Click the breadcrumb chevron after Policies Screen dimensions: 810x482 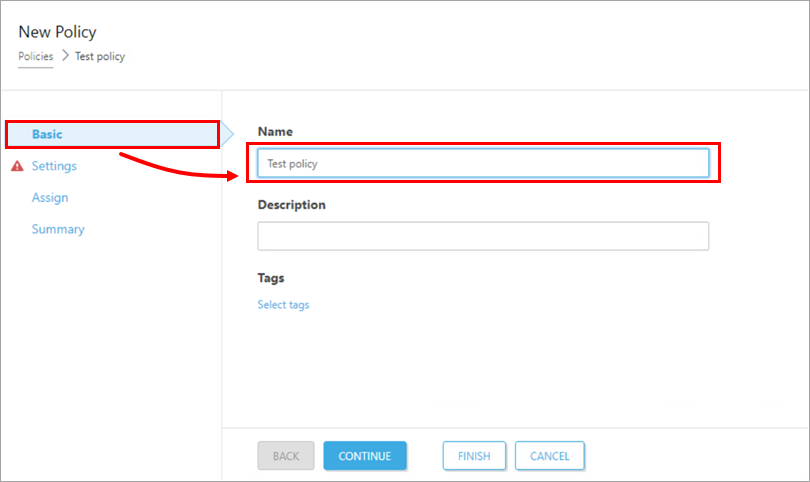[x=65, y=56]
